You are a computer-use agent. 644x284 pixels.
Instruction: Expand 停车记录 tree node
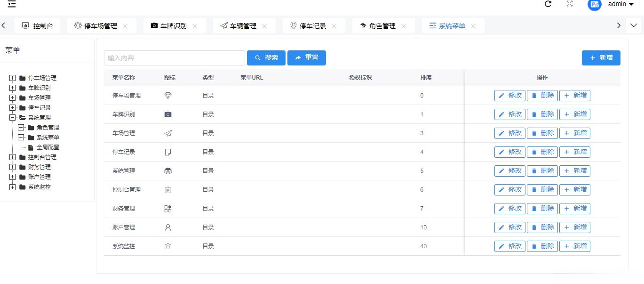13,108
